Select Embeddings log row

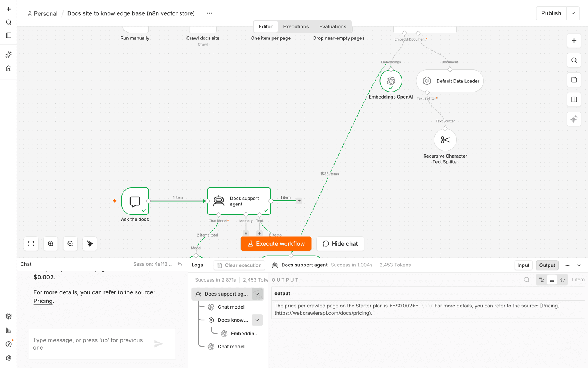(241, 333)
